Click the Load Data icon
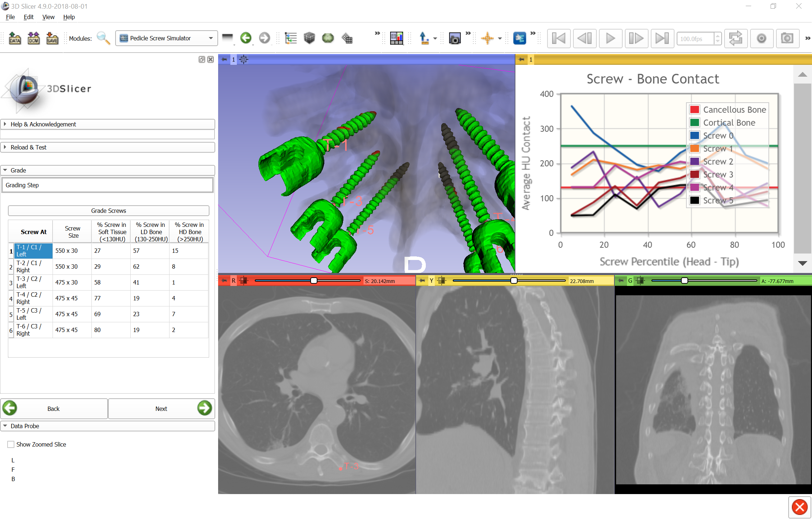 (15, 38)
